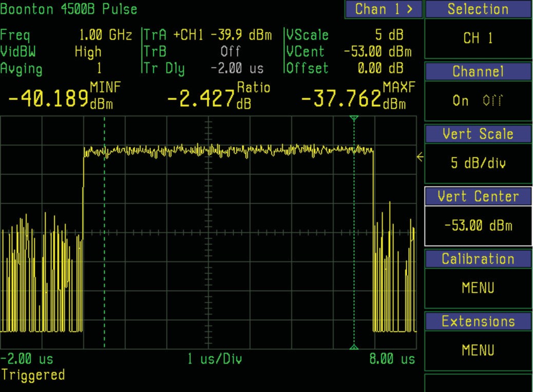
Task: Select the left dashed vertical marker line
Action: (x=104, y=233)
